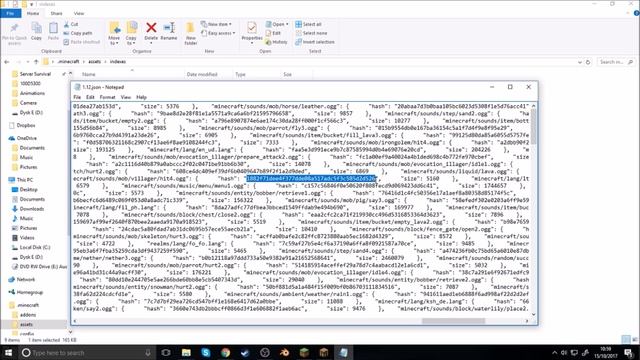Viewport: 640px width, 360px height.
Task: Open Skype from the taskbar
Action: pyautogui.click(x=206, y=353)
